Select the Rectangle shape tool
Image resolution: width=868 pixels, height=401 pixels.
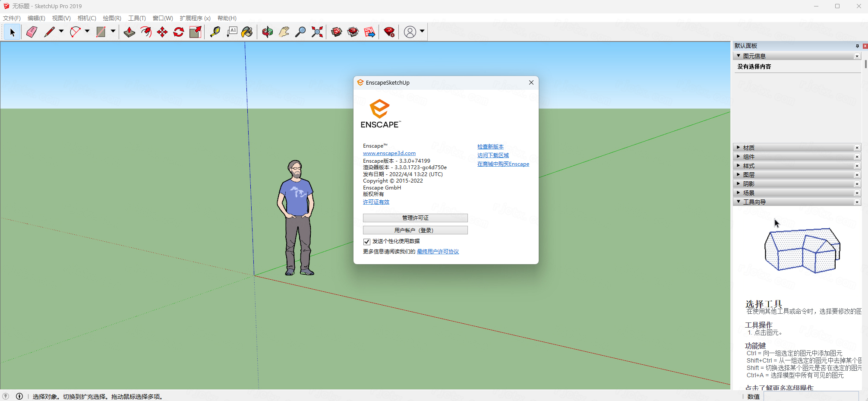tap(101, 32)
